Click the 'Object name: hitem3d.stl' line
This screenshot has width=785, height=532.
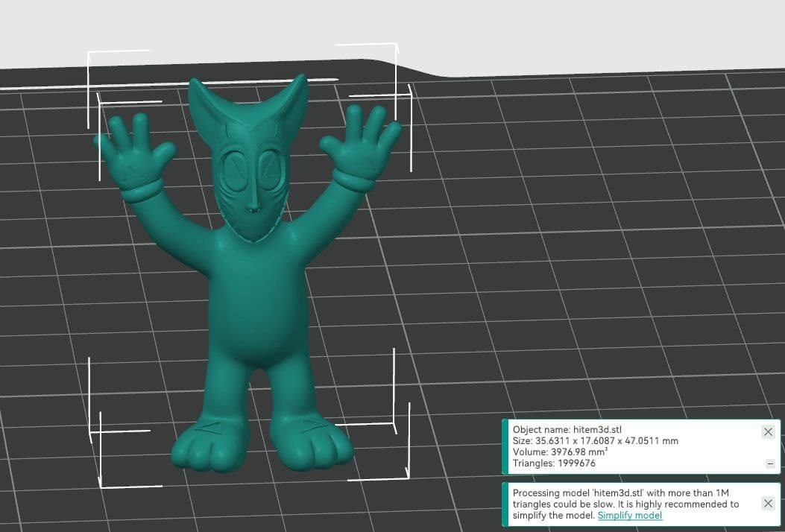tap(567, 429)
